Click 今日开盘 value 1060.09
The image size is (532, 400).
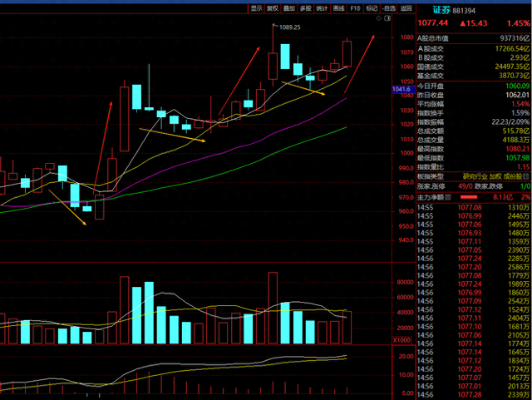tap(518, 86)
